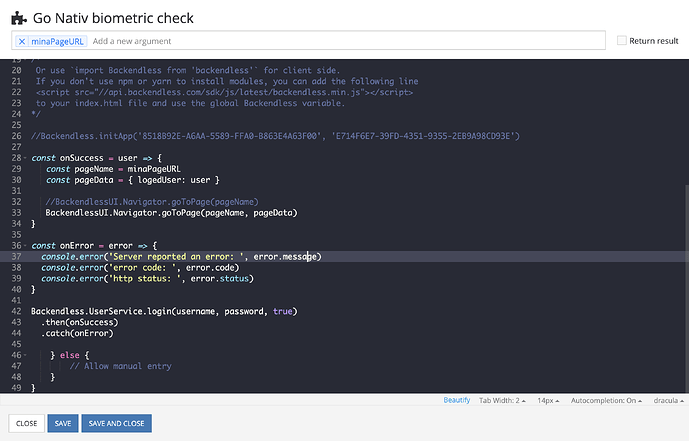Click the Go Nativ biometric check title
Image resolution: width=689 pixels, height=441 pixels.
tap(113, 18)
